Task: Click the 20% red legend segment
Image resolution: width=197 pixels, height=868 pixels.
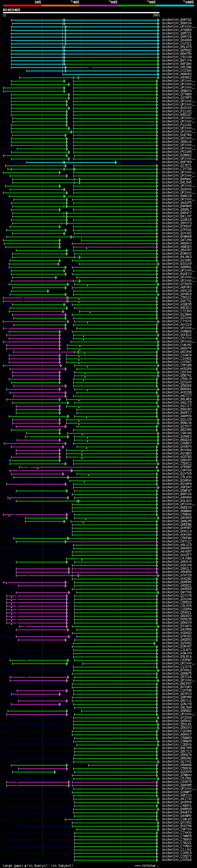Action: [22, 6]
